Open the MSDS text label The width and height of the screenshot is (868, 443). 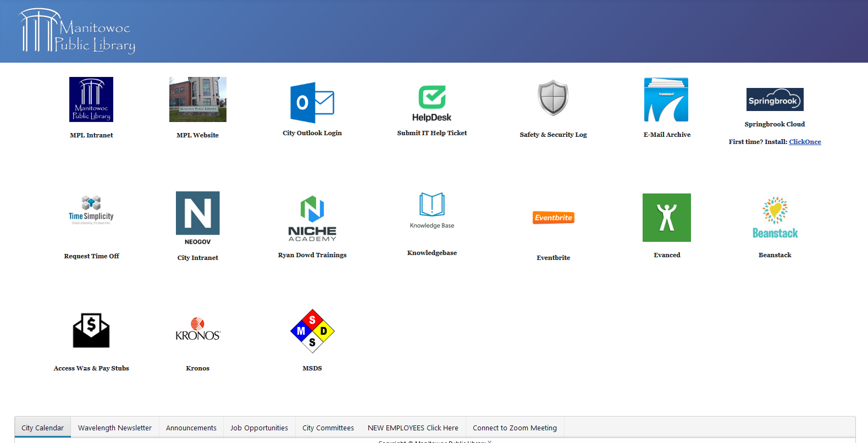(312, 368)
